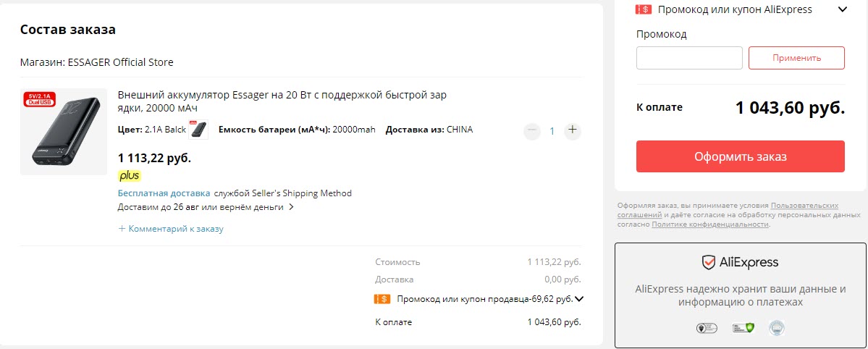Screen dimensions: 868x349
Task: Click the item price 1 113,22 руб.
Action: coord(154,159)
